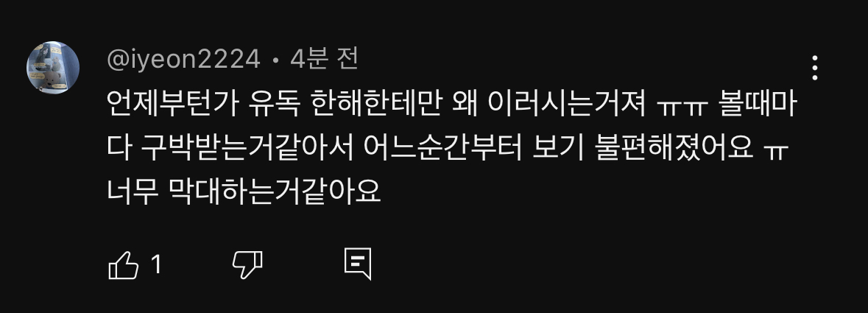Click the word '볼때마' ending the first line
The image size is (868, 313).
[x=757, y=104]
